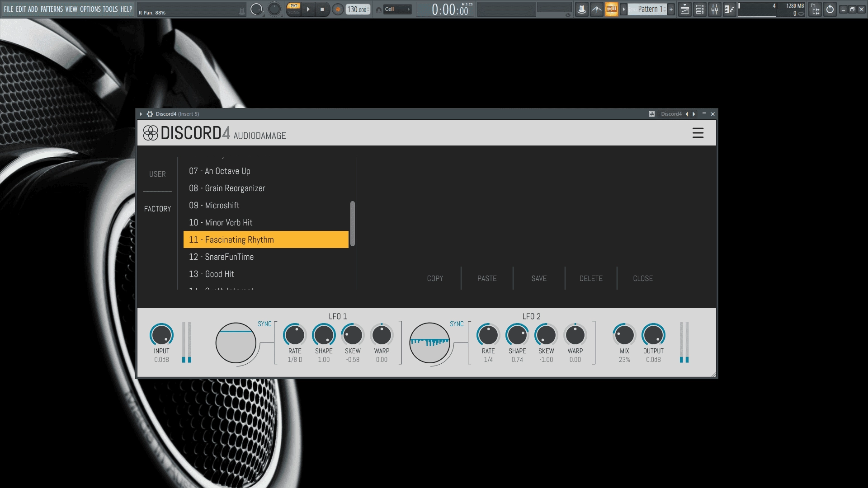Select preset 09 - Microshift
This screenshot has height=488, width=868.
point(266,205)
